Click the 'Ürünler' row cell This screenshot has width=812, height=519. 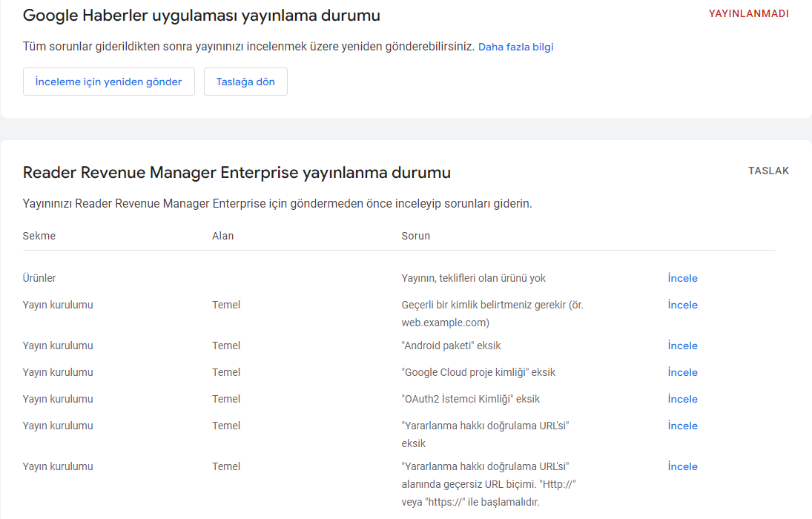(x=39, y=278)
